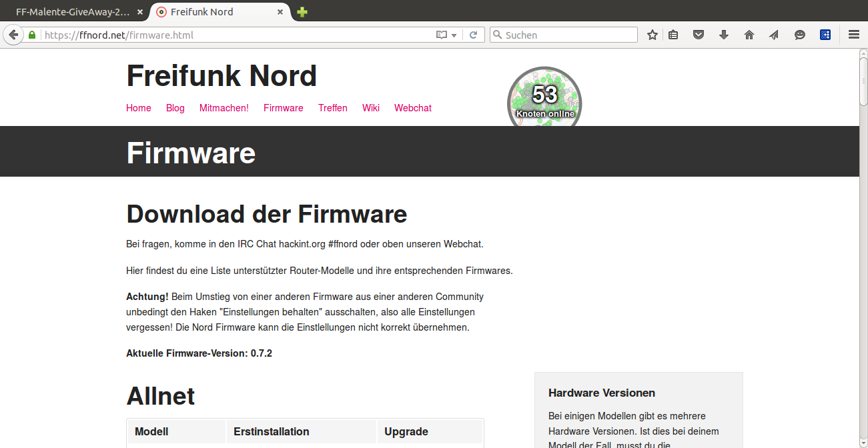Click the 53 Knoten online map badge
The width and height of the screenshot is (868, 448).
pyautogui.click(x=544, y=97)
